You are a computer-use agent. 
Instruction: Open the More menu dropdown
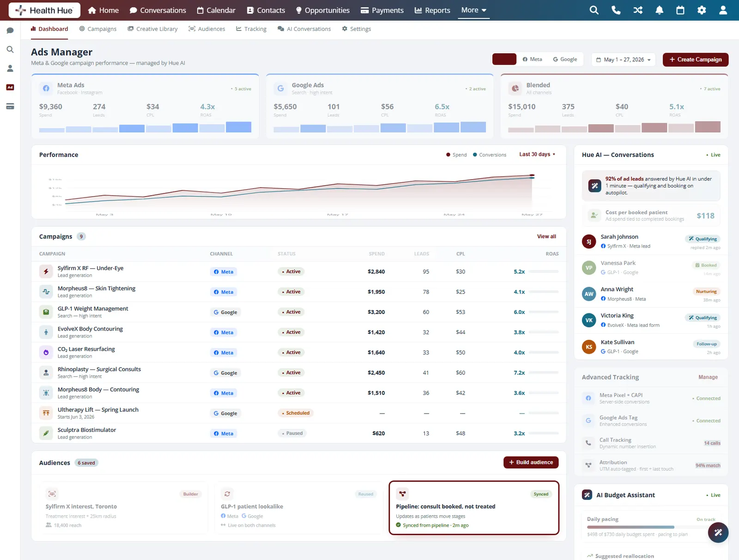click(473, 10)
